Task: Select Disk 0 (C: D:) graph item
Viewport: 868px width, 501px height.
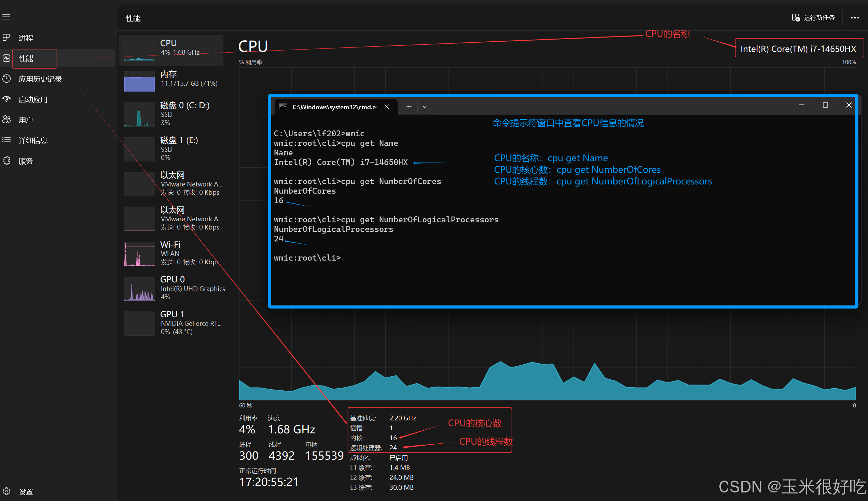Action: 172,114
